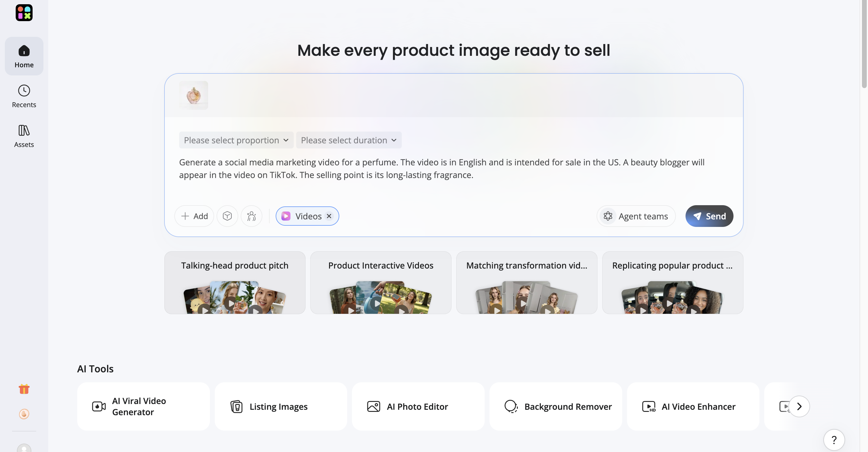Click the Listing Images icon

236,406
